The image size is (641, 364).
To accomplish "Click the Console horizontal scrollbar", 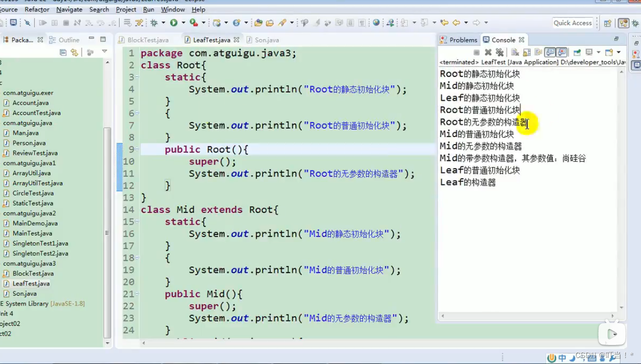I will (528, 316).
